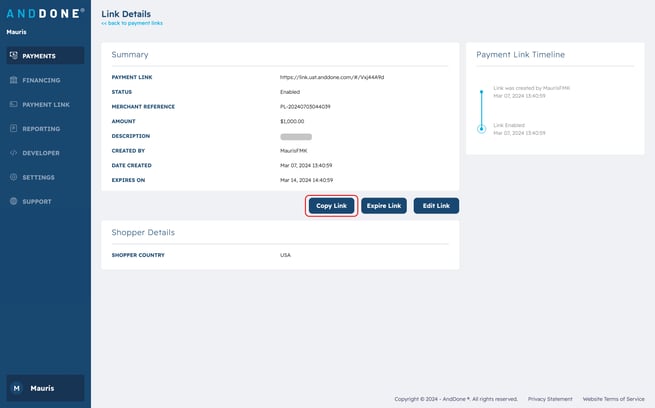The height and width of the screenshot is (408, 655).
Task: Click the Edit Link button
Action: tap(436, 206)
